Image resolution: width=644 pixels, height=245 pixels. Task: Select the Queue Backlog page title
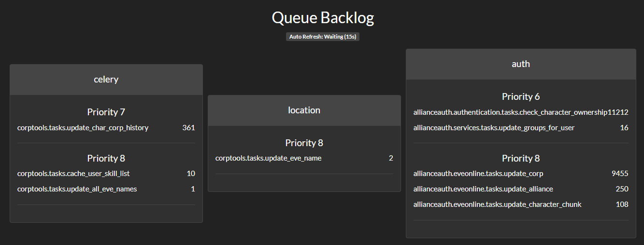322,18
